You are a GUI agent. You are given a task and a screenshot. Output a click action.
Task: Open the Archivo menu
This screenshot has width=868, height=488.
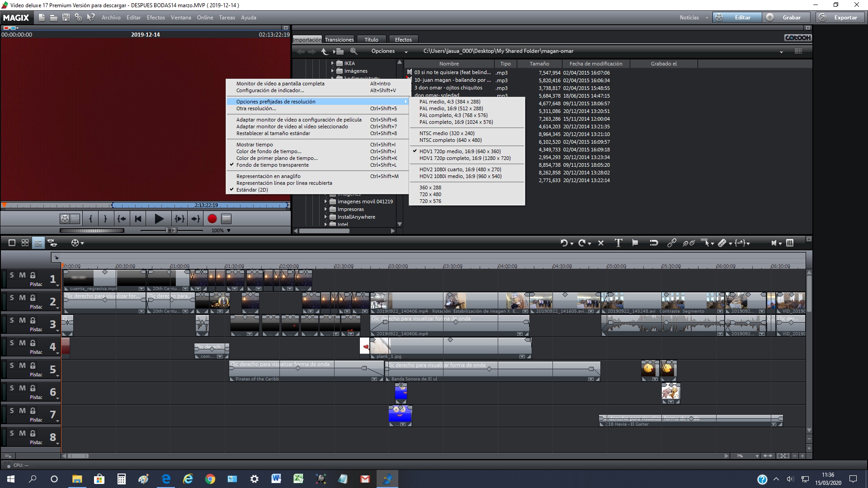click(x=111, y=18)
